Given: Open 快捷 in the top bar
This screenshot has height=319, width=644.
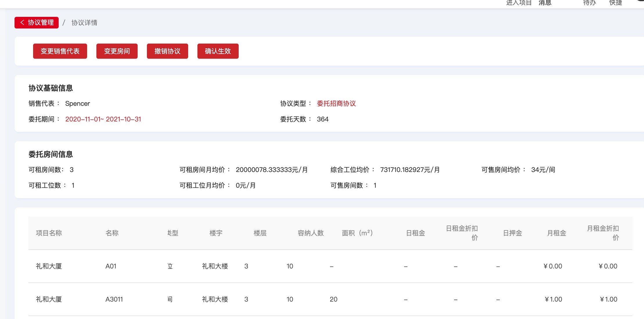Looking at the screenshot, I should point(616,3).
